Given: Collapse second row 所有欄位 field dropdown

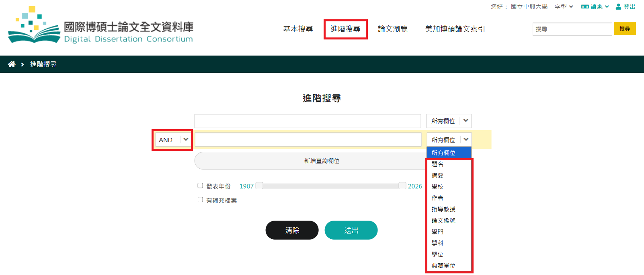Looking at the screenshot, I should [x=449, y=140].
